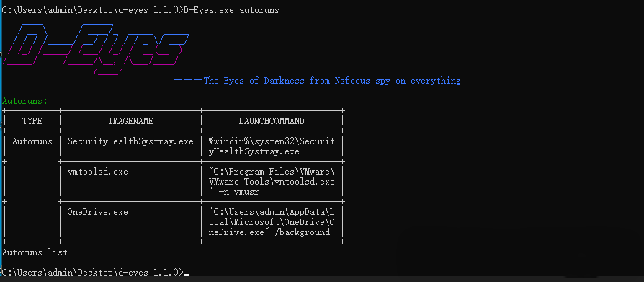Click the LAUNCHCOMMAND column header
The width and height of the screenshot is (644, 282).
tap(272, 121)
